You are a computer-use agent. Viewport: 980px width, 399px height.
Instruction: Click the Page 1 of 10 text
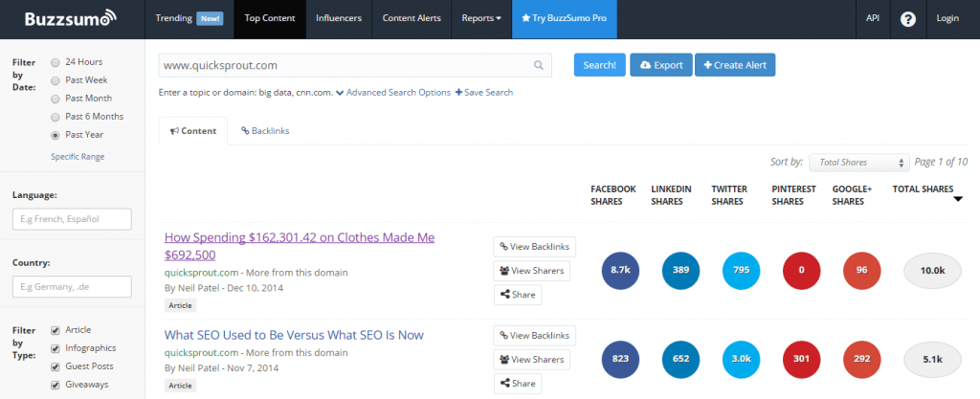tap(942, 162)
